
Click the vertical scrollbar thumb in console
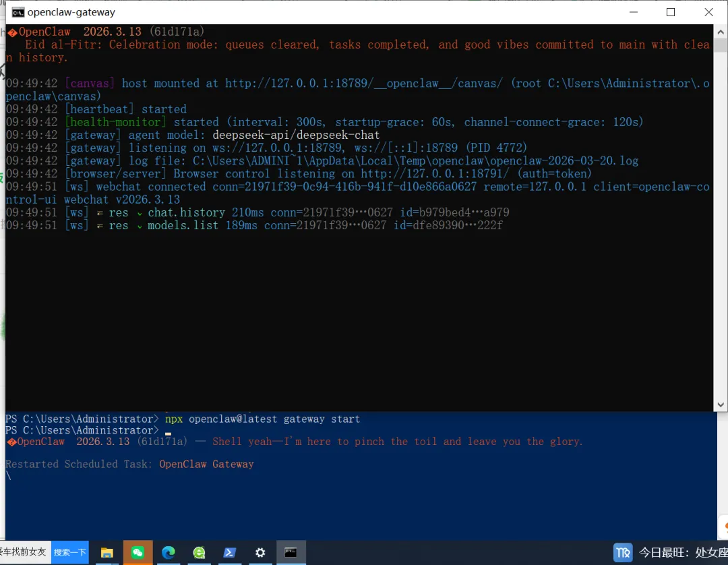(720, 45)
